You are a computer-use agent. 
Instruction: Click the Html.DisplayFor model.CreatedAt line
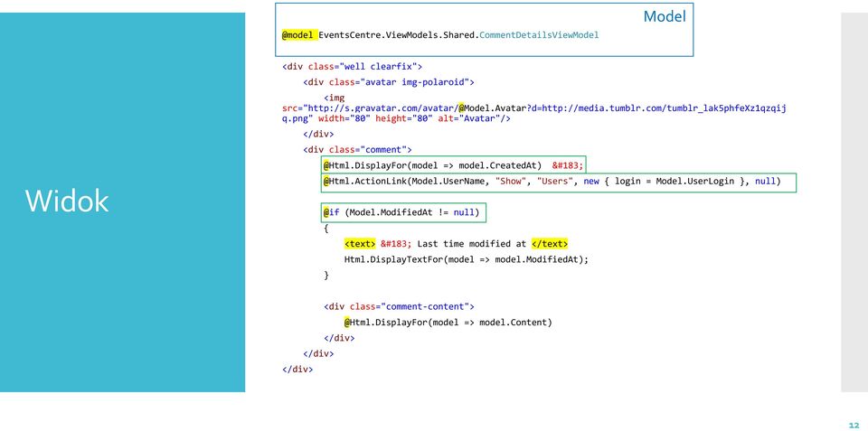pyautogui.click(x=453, y=165)
